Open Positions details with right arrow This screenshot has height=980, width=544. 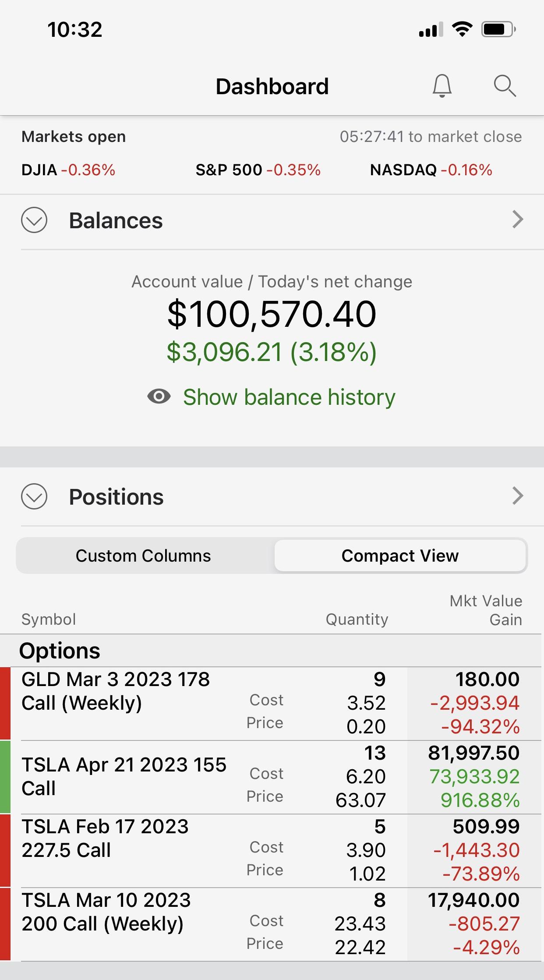pyautogui.click(x=517, y=496)
